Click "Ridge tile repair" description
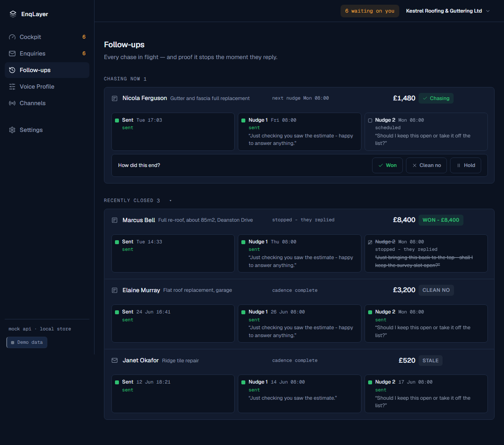Viewport: 504px width, 445px height. (x=180, y=361)
